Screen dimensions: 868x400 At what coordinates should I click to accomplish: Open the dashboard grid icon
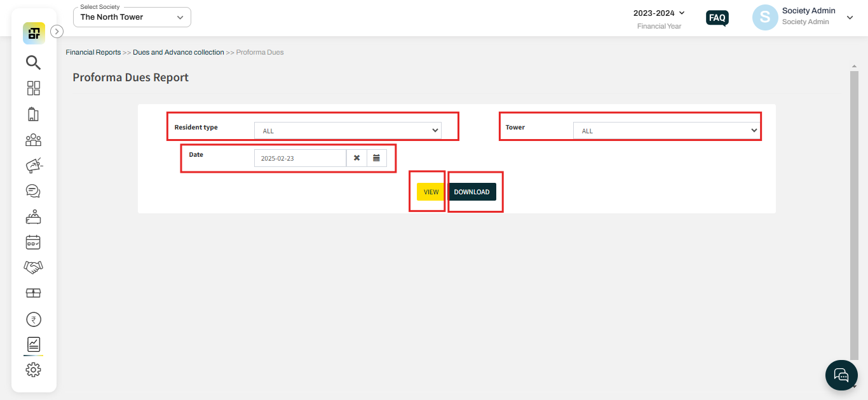coord(33,88)
